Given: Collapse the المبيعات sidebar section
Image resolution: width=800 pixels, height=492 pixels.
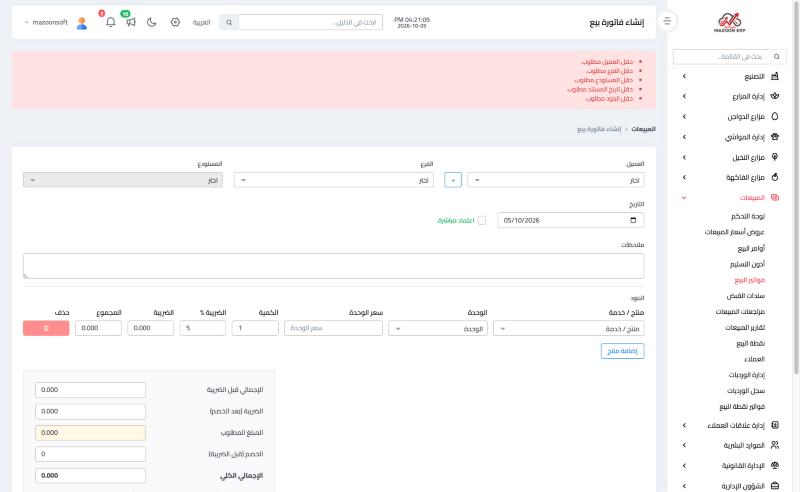Looking at the screenshot, I should pos(684,198).
